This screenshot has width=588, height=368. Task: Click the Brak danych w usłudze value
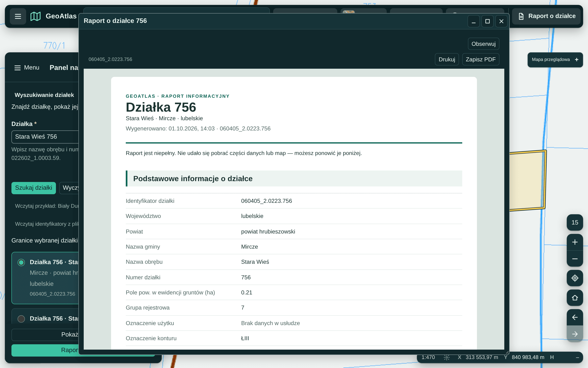click(271, 323)
